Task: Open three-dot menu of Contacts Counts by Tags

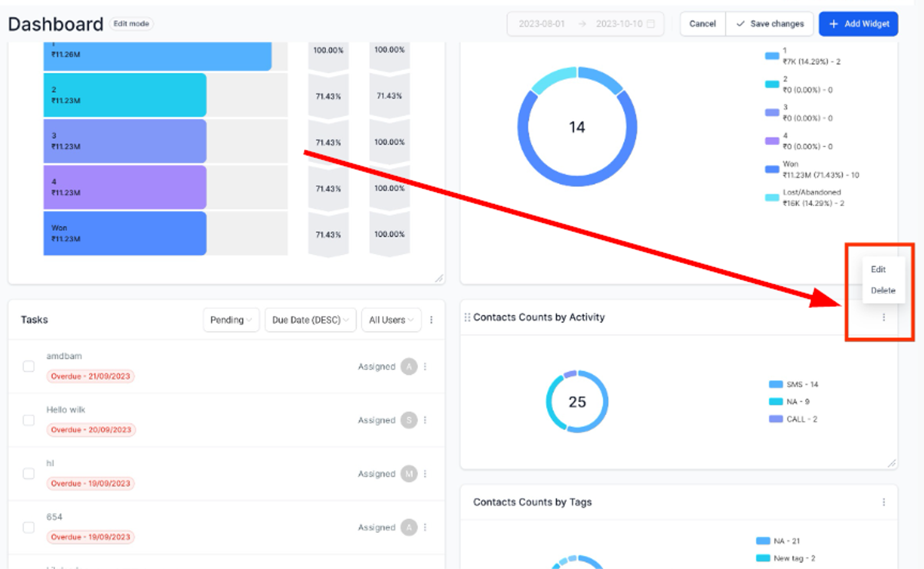Action: [883, 502]
